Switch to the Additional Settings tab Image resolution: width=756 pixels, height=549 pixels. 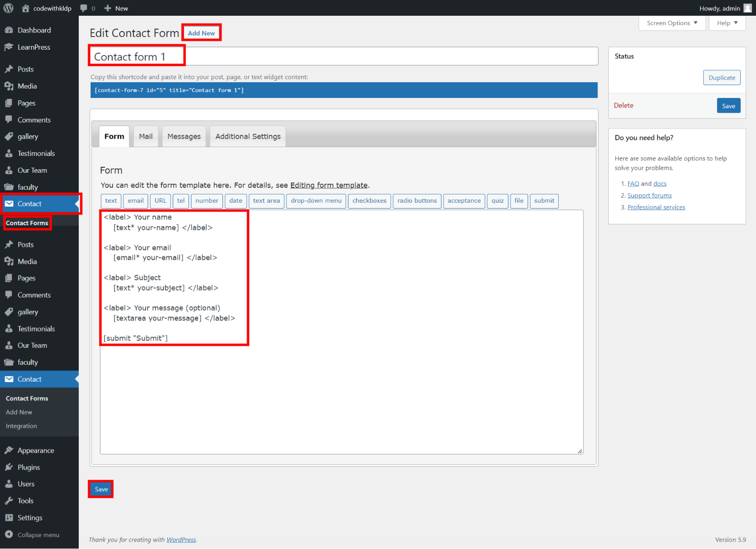tap(248, 136)
